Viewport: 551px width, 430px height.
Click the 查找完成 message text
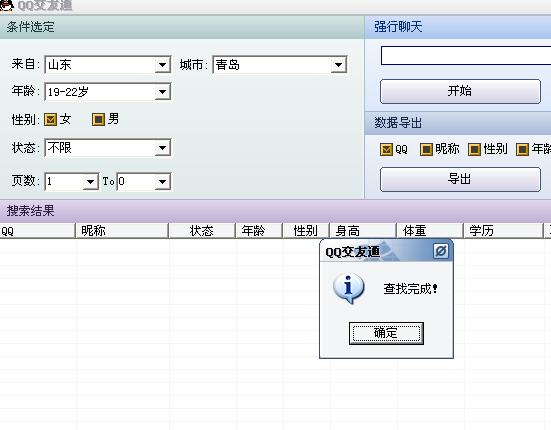(x=410, y=289)
